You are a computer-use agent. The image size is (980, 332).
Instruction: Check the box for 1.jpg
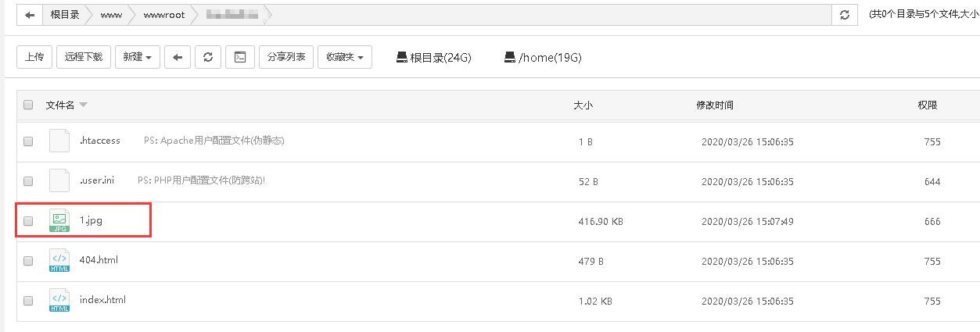tap(28, 221)
